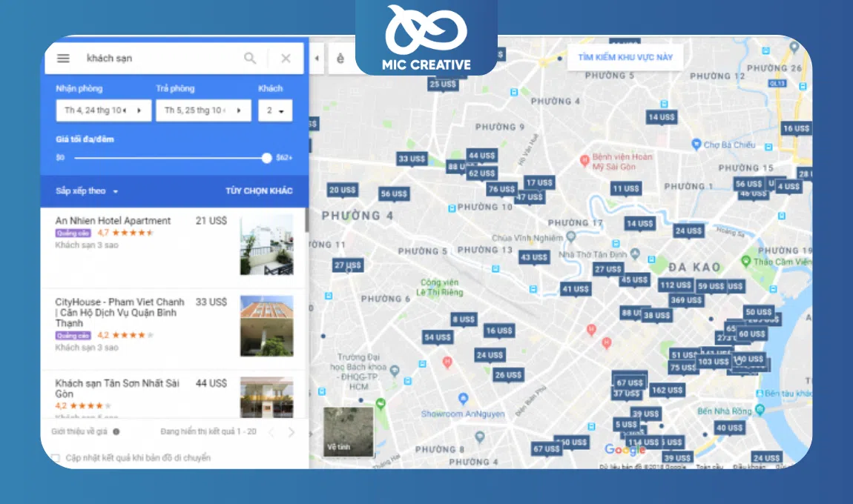Select the 43 US$ map price marker
The image size is (853, 504).
pos(533,257)
